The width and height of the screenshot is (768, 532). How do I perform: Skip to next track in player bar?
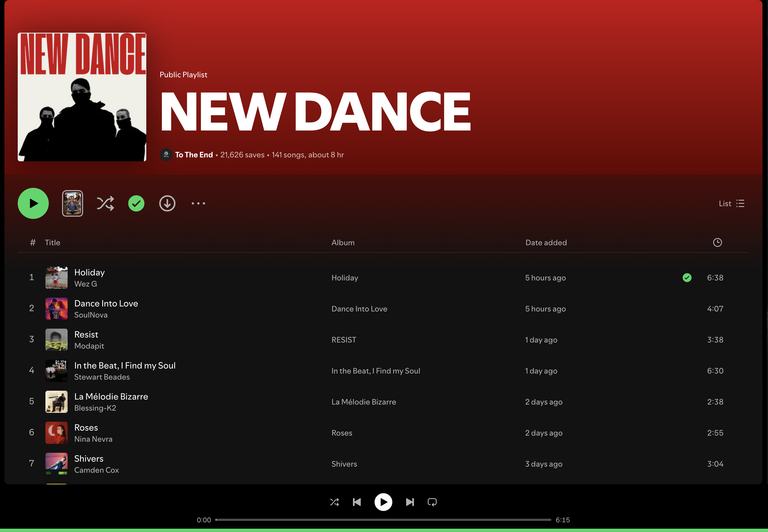click(x=410, y=502)
